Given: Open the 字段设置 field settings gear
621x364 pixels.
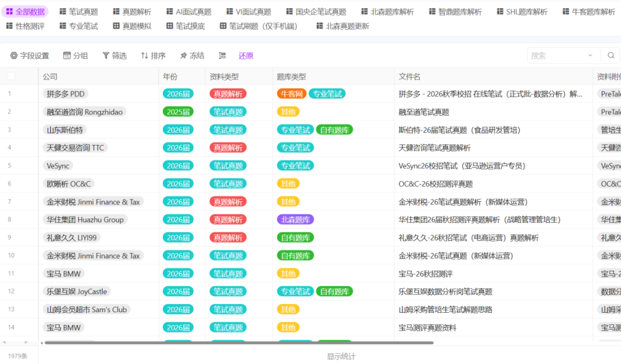Looking at the screenshot, I should pyautogui.click(x=14, y=56).
